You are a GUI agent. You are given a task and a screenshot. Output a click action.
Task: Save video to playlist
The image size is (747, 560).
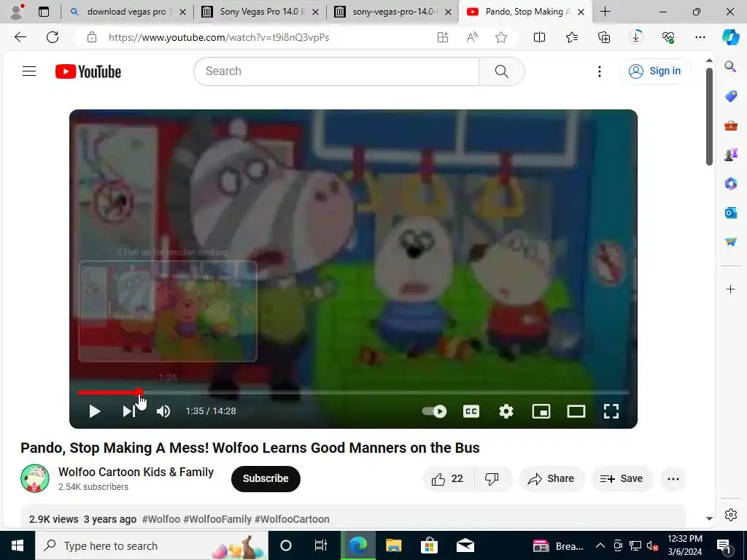point(622,478)
